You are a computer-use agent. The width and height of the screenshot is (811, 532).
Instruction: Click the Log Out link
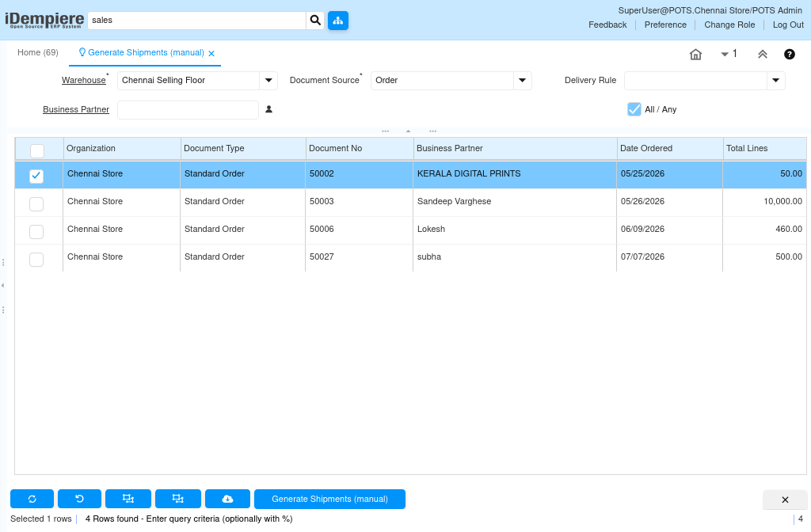coord(788,25)
